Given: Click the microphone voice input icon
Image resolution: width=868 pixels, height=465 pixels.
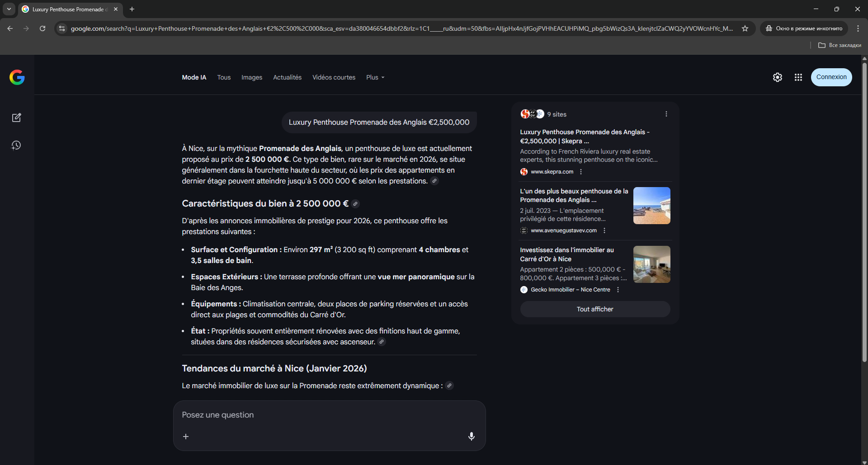Looking at the screenshot, I should pyautogui.click(x=471, y=436).
